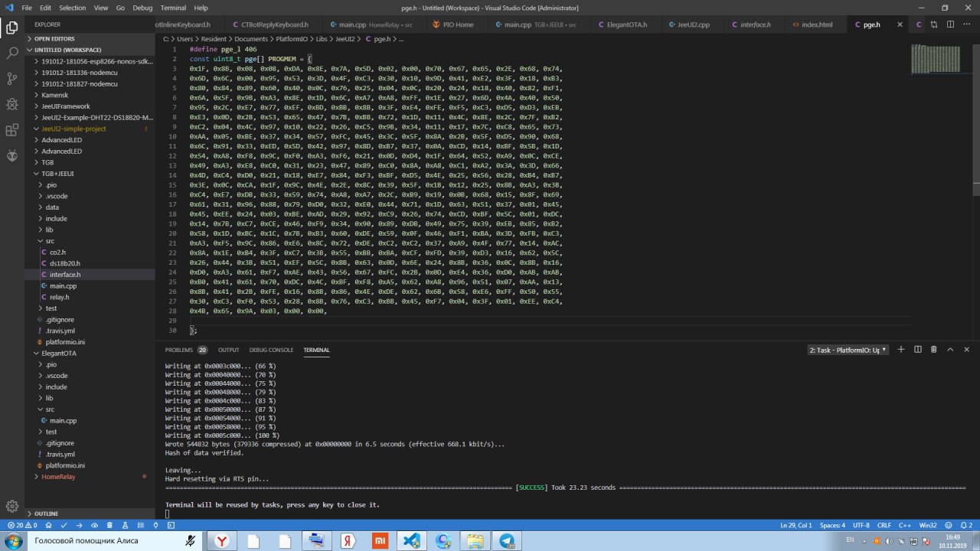This screenshot has height=551, width=980.
Task: Open the PlatformIO alien icon panel
Action: pos(12,155)
